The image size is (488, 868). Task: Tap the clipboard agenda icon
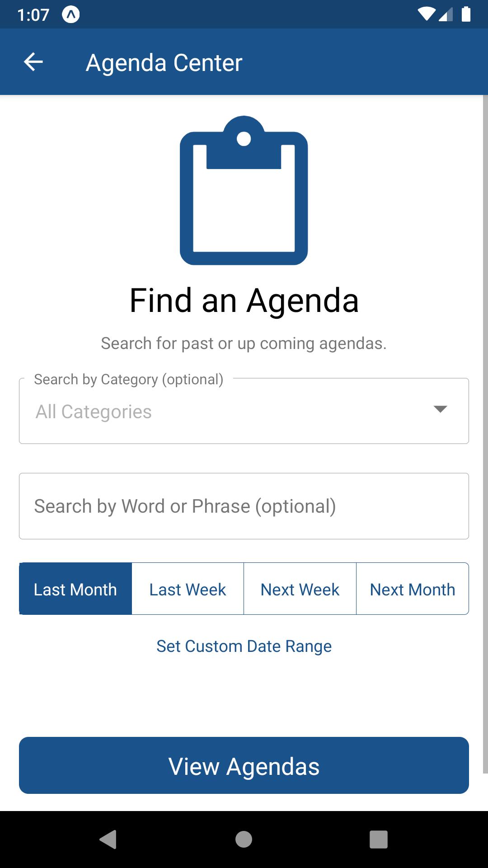(244, 190)
